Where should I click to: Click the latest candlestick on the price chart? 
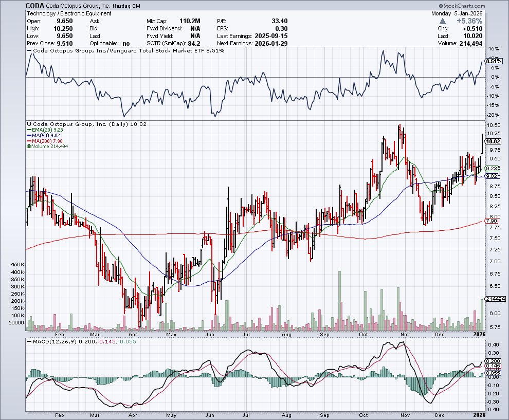[482, 144]
